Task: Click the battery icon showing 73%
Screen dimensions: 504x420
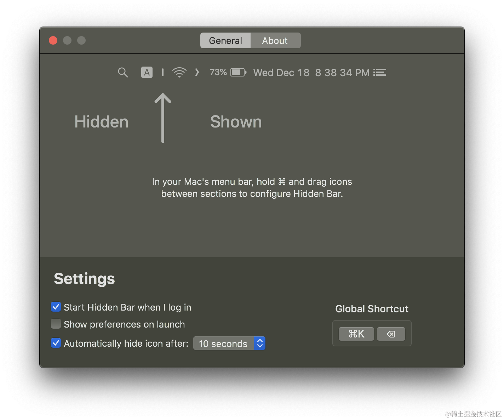Action: (239, 72)
